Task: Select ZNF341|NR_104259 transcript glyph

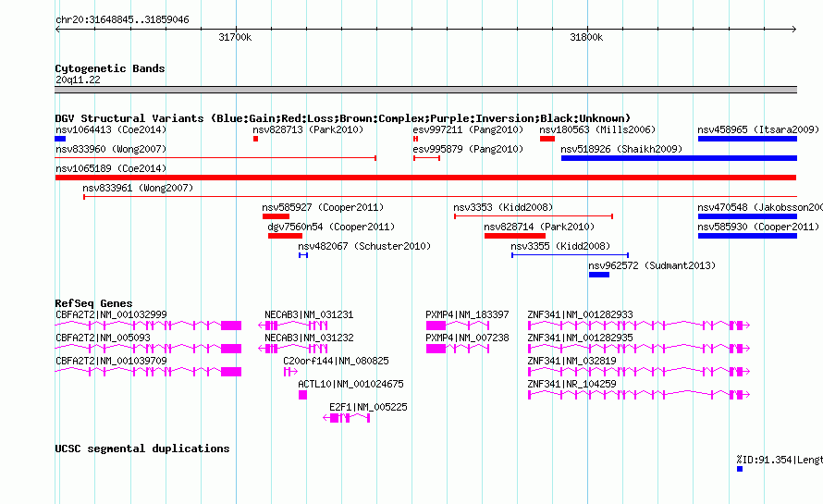Action: coord(639,395)
